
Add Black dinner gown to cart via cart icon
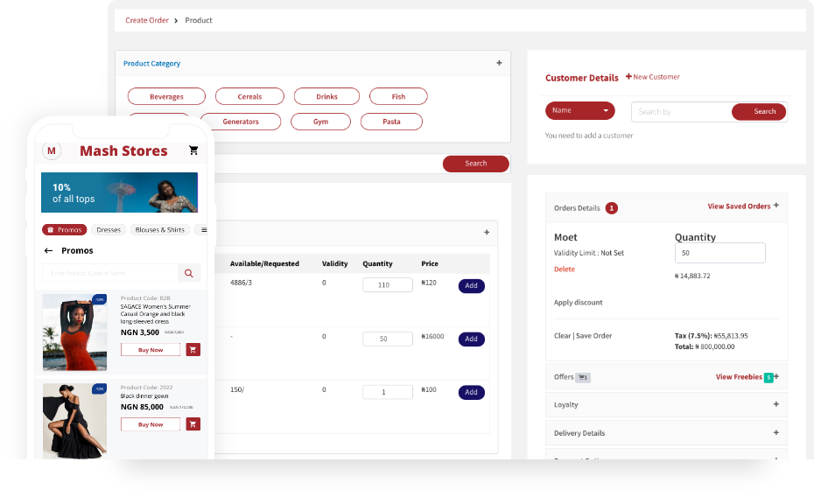coord(193,424)
